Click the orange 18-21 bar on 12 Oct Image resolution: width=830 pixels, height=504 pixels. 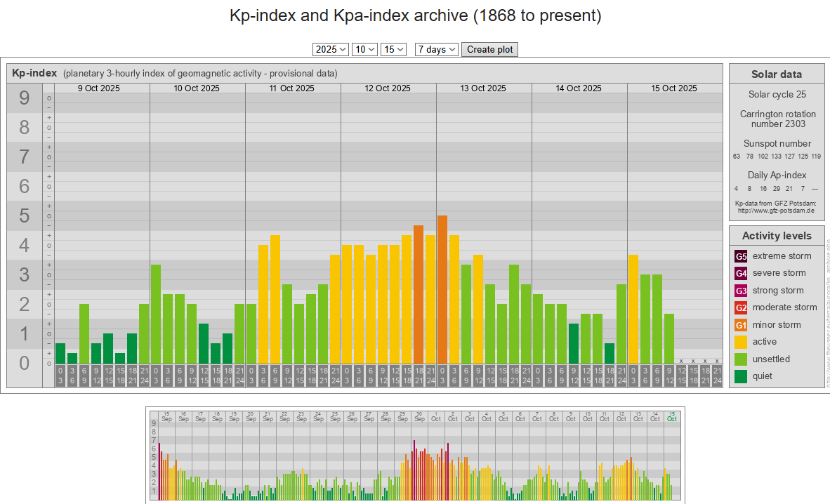click(419, 294)
